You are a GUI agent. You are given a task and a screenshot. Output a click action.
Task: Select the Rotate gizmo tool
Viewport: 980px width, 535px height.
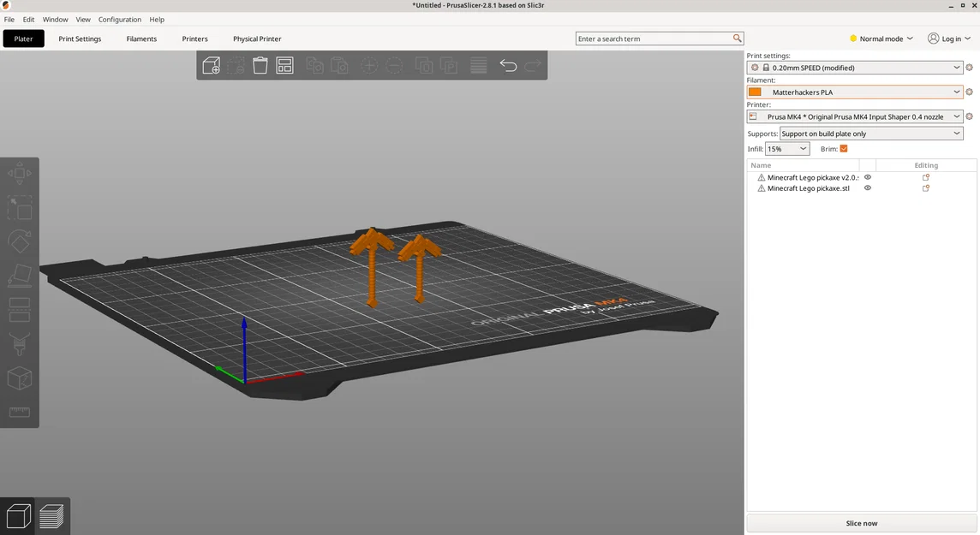coord(20,241)
